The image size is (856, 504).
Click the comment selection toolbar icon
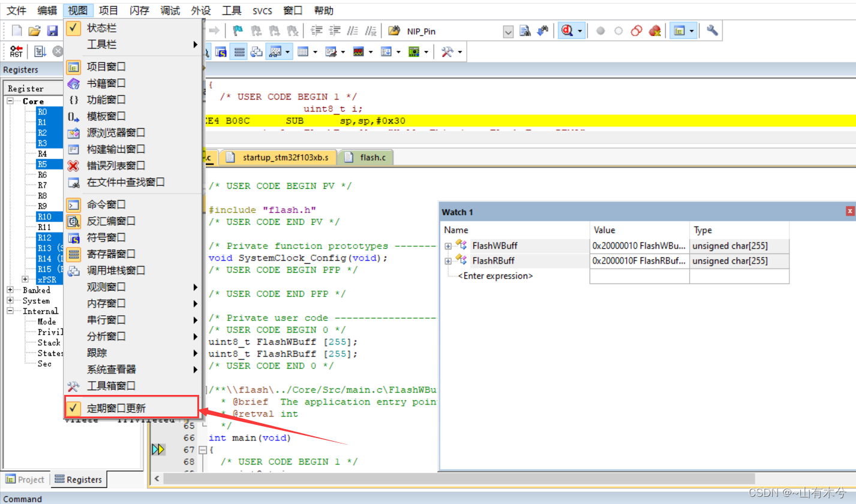353,31
